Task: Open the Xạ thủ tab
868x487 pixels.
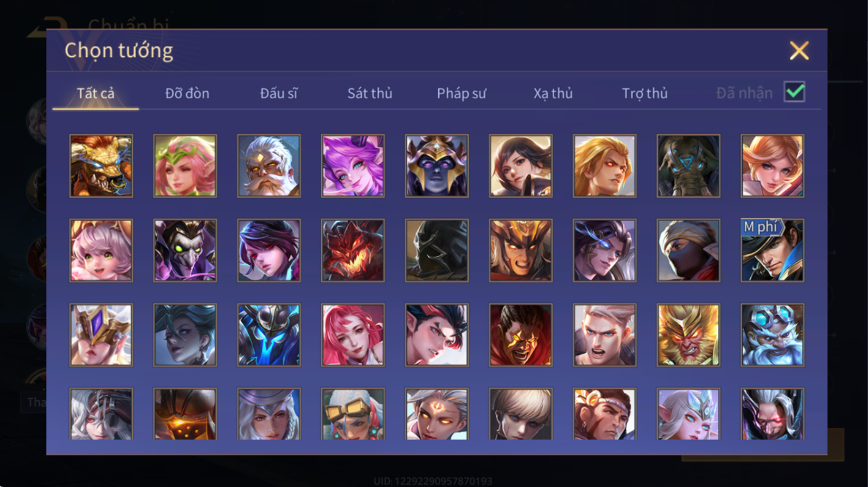Action: pyautogui.click(x=553, y=93)
